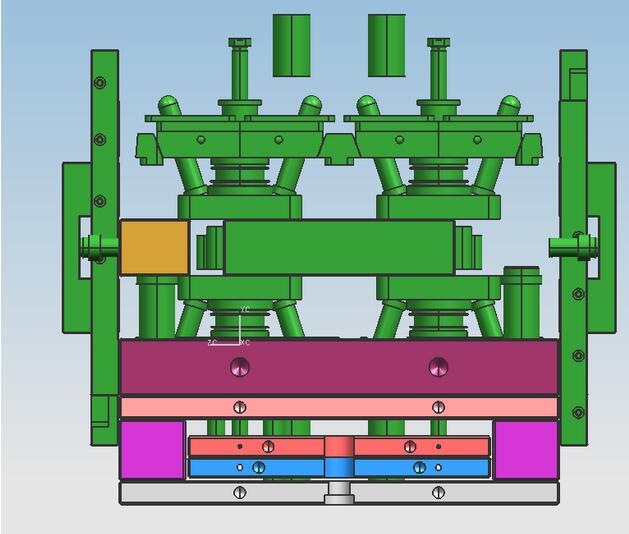Pick the left half of the blue ejector plate

click(257, 467)
